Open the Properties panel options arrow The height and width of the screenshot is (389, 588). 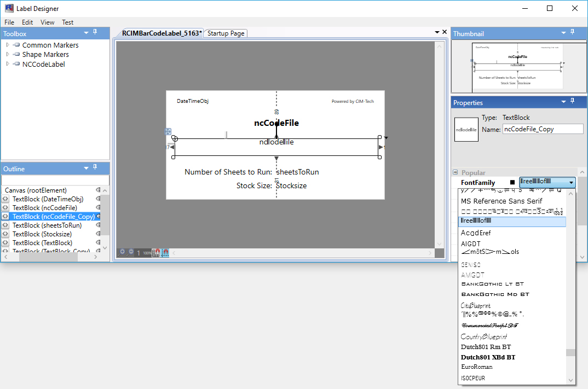click(563, 102)
